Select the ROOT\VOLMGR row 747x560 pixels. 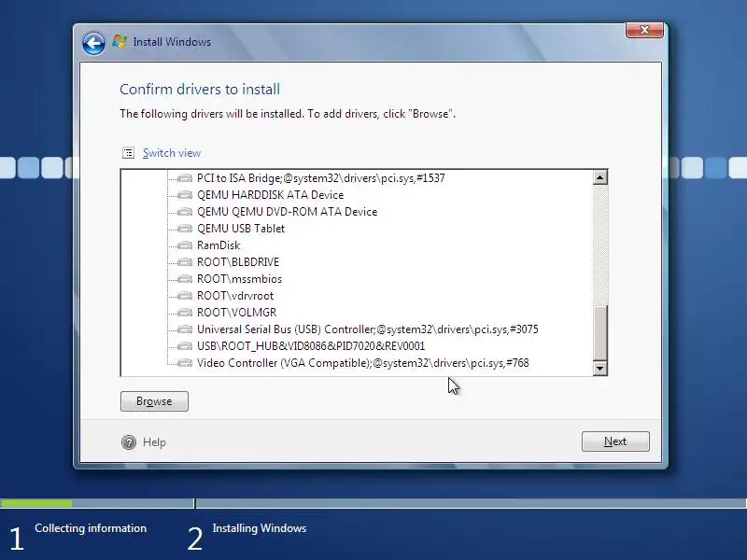pos(237,313)
